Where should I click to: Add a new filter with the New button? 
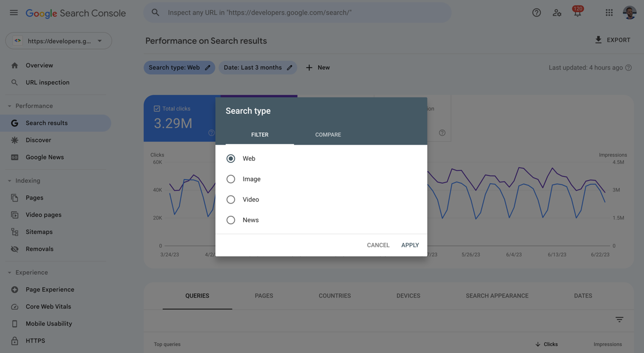point(317,67)
